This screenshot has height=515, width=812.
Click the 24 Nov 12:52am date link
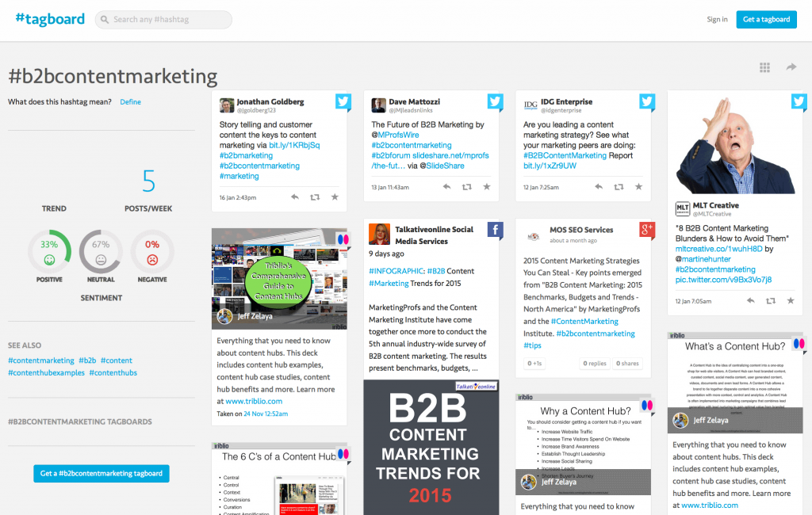[x=266, y=414]
